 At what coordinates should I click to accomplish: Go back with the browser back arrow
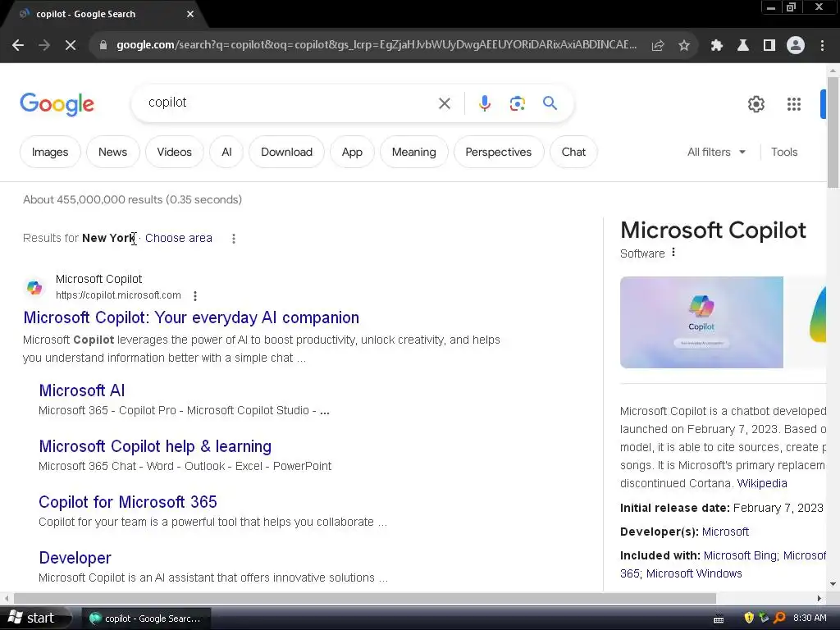[18, 46]
